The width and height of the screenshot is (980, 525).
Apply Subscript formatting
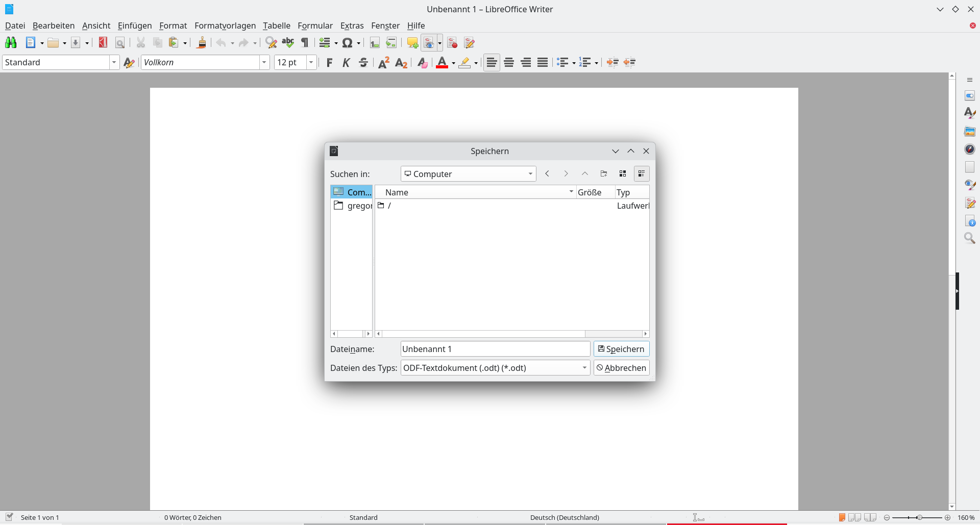pos(401,62)
